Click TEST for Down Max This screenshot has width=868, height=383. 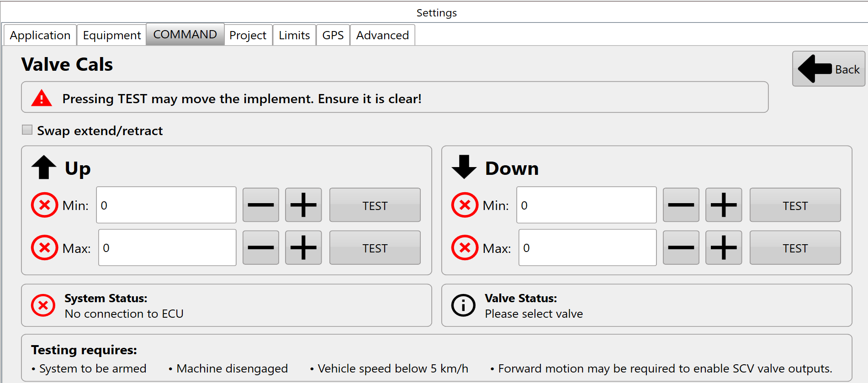pos(795,247)
